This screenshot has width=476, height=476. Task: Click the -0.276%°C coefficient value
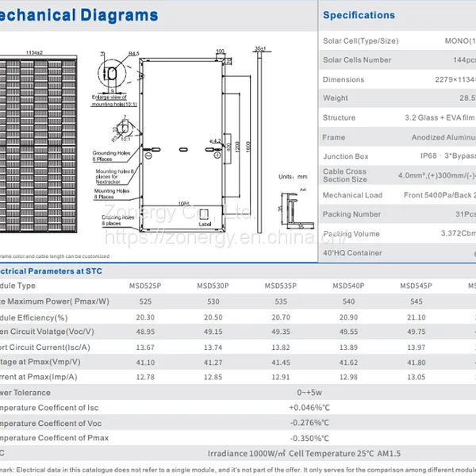point(309,423)
